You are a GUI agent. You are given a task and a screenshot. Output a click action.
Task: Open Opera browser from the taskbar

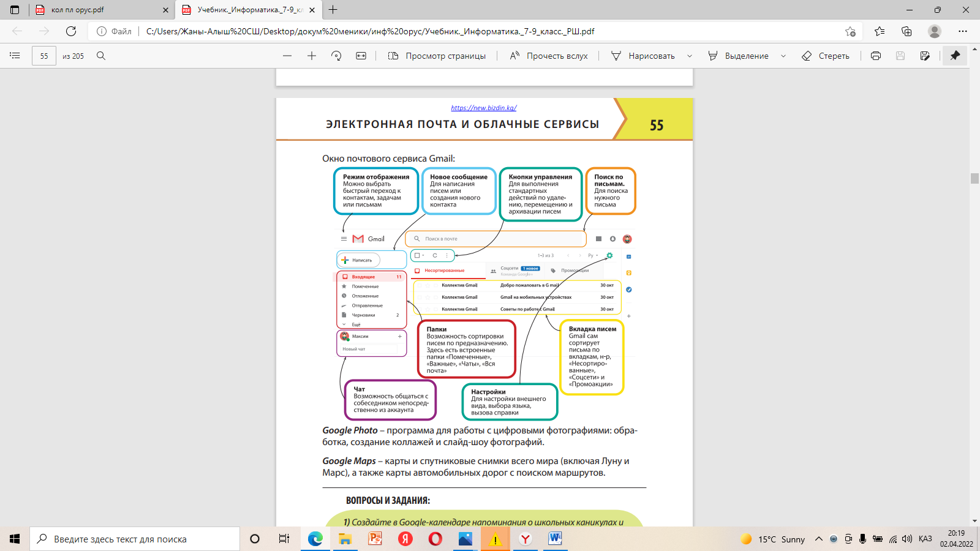pyautogui.click(x=435, y=539)
